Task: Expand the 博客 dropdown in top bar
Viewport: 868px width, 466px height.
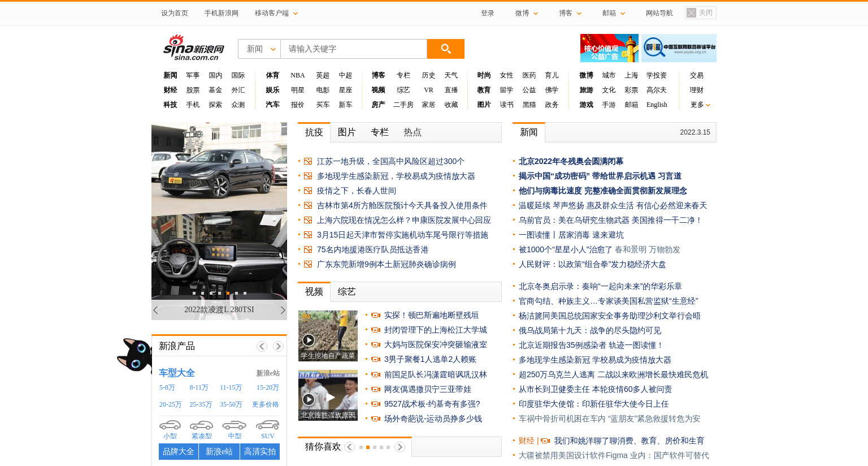Action: coord(570,13)
